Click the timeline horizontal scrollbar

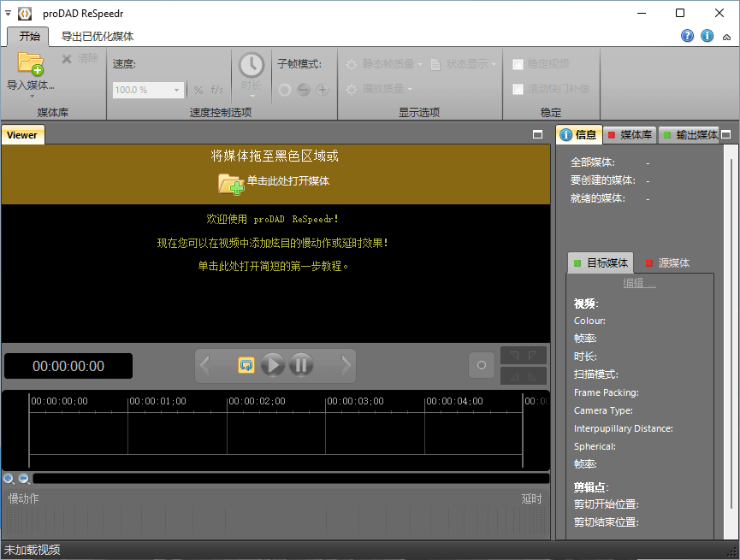pos(291,479)
